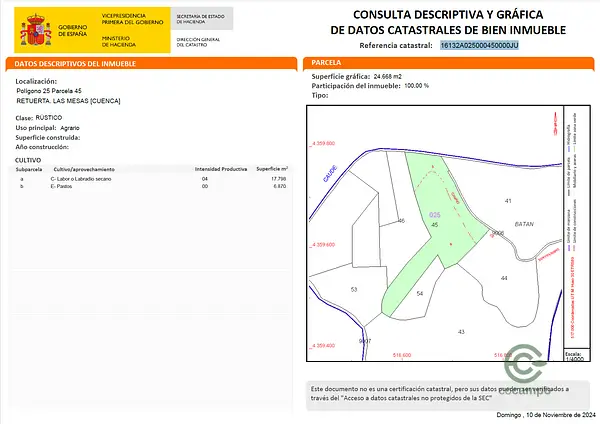Click the Spanish coat of arms logo
The image size is (600, 424).
tap(36, 29)
